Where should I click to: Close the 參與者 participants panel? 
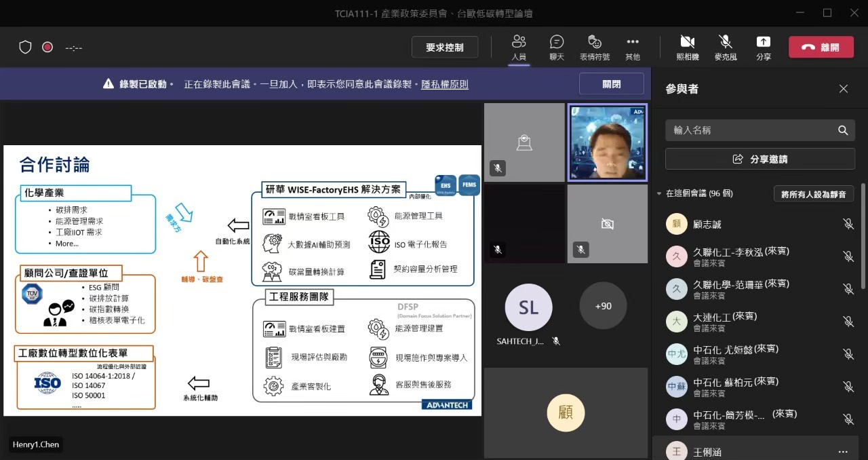coord(844,89)
